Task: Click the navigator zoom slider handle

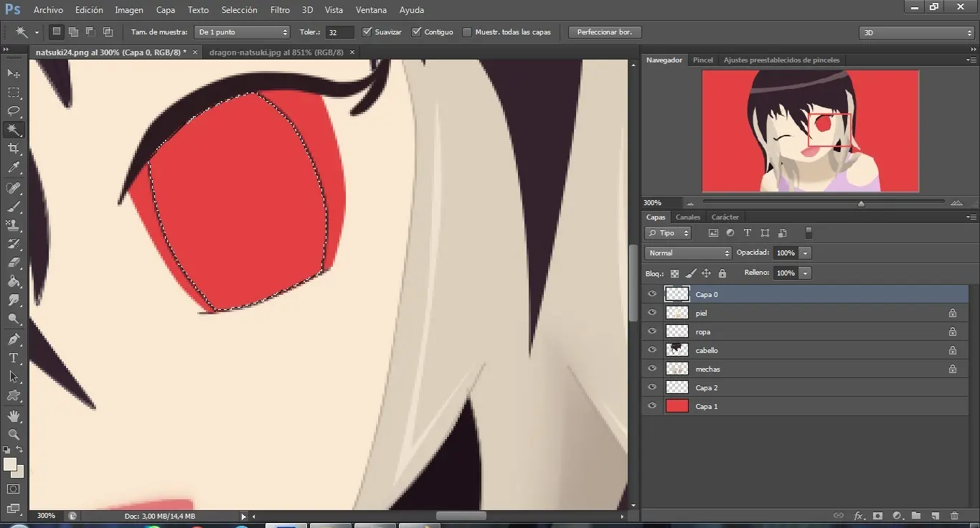Action: click(861, 204)
